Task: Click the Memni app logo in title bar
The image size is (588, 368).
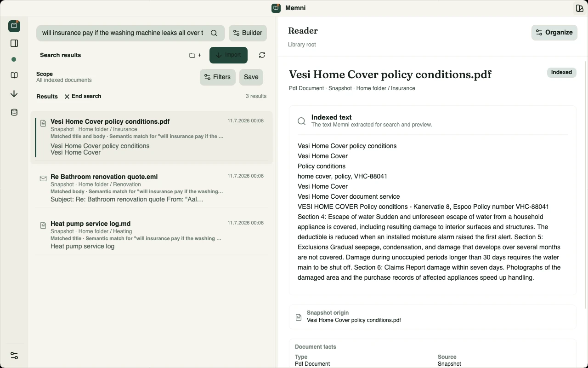Action: coord(276,8)
